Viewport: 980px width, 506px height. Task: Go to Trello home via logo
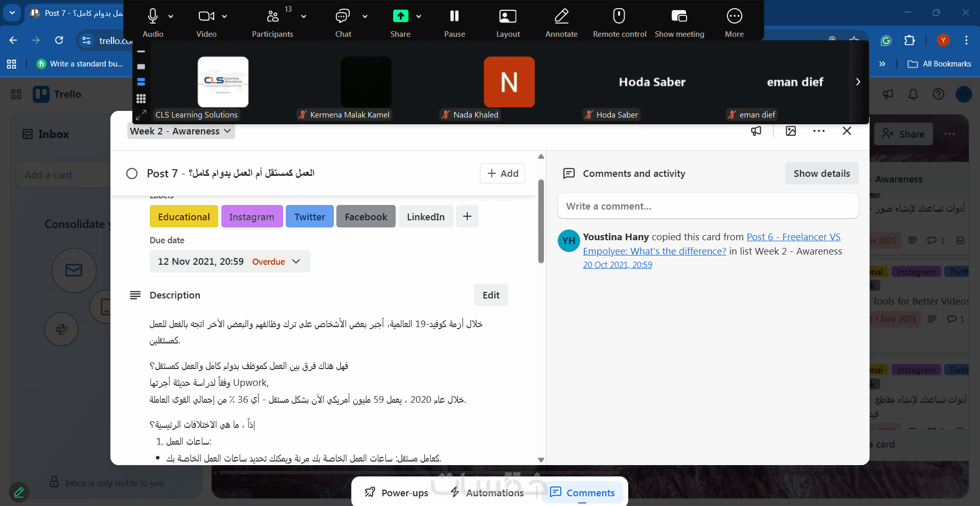(x=57, y=95)
